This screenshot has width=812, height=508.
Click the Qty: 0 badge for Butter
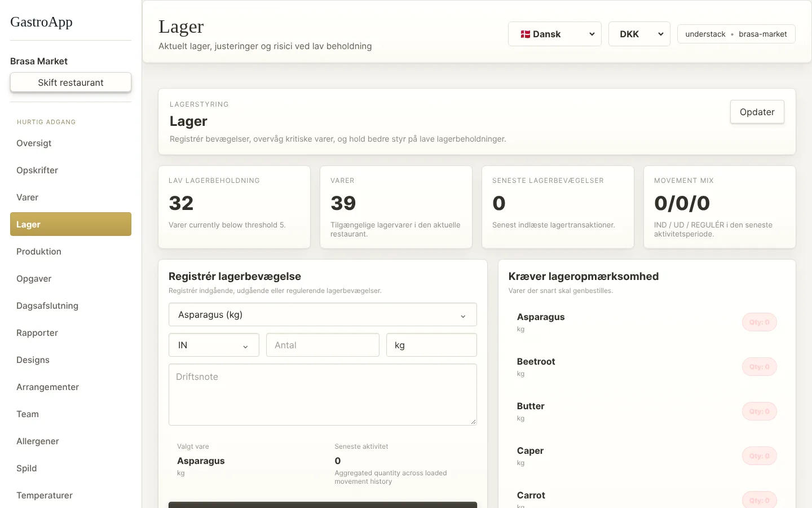[x=759, y=411]
